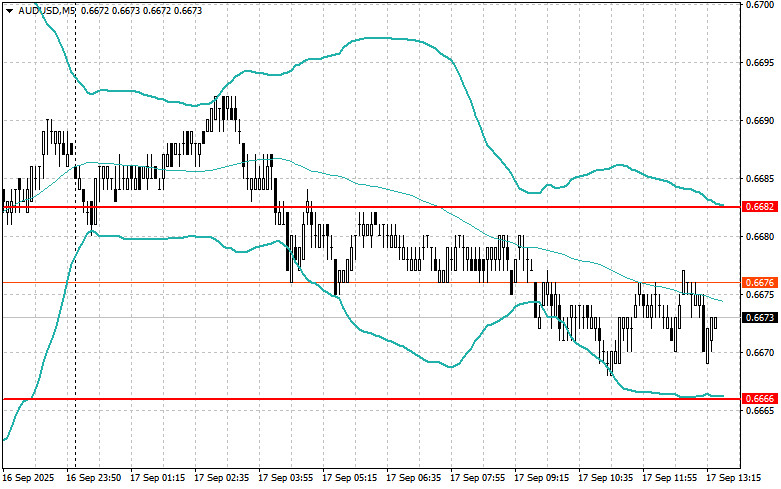This screenshot has height=489, width=781.
Task: Click the 17 Sep 01:15 time label
Action: click(157, 478)
